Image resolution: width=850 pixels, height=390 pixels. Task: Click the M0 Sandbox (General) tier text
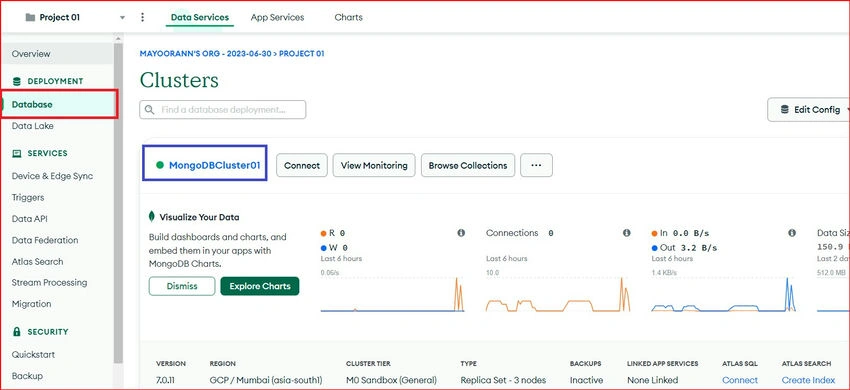point(391,380)
